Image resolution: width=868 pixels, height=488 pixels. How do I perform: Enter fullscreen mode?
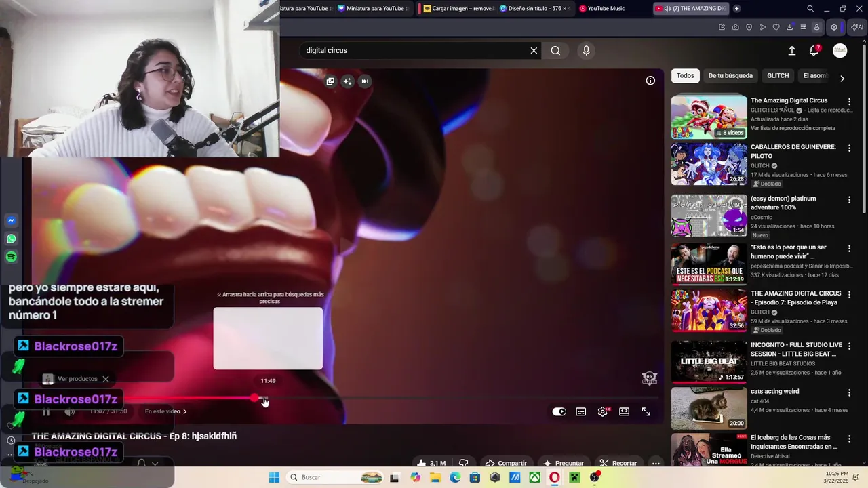coord(646,411)
